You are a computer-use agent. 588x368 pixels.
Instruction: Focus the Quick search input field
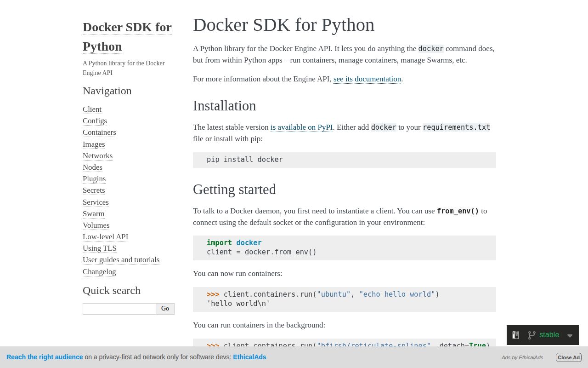click(x=119, y=309)
